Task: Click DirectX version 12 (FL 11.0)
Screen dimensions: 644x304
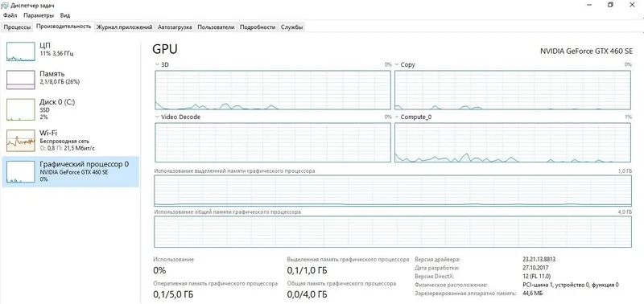Action: (536, 276)
